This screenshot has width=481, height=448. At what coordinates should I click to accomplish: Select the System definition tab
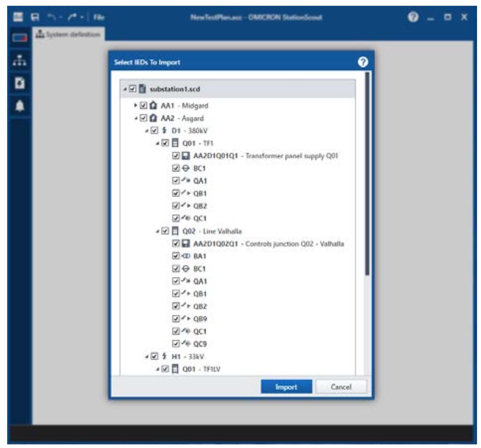click(x=68, y=34)
